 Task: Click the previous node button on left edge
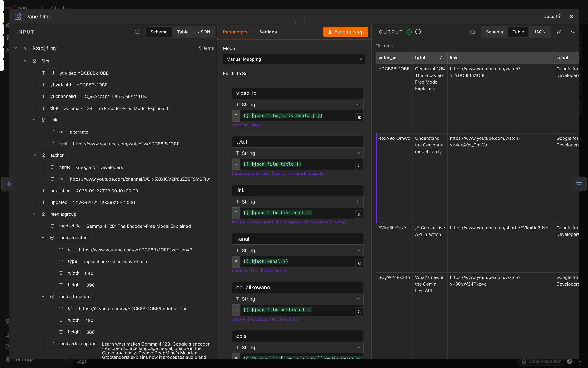(9, 184)
